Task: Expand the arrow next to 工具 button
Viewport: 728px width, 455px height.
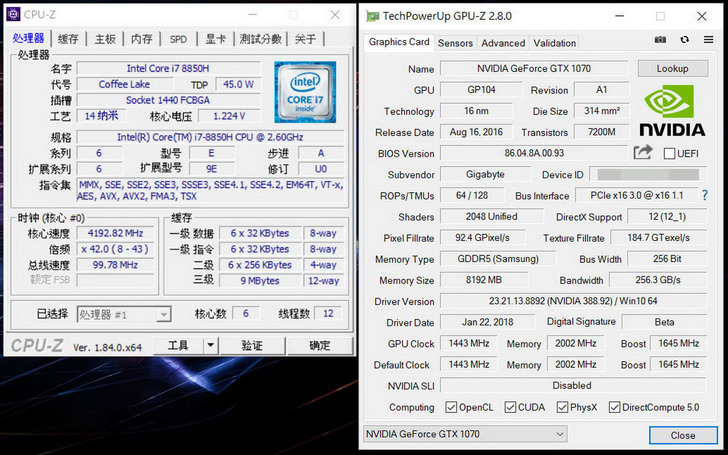Action: click(210, 345)
